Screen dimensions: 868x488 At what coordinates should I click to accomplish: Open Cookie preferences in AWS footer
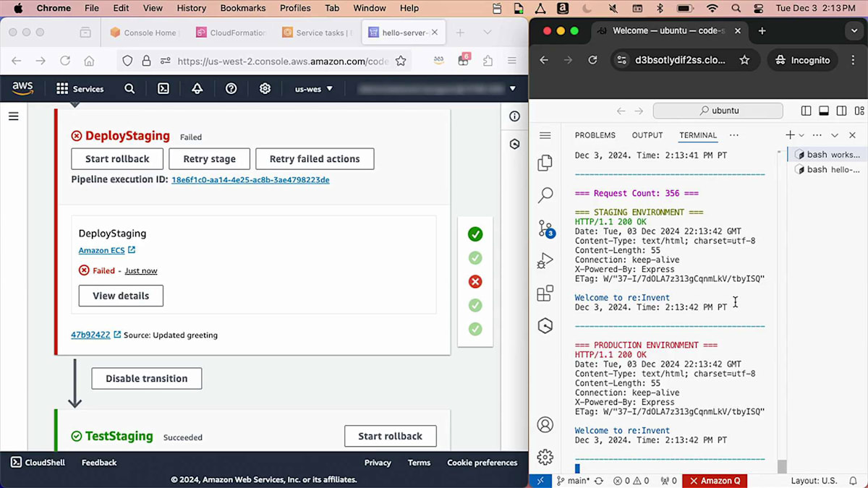[482, 463]
